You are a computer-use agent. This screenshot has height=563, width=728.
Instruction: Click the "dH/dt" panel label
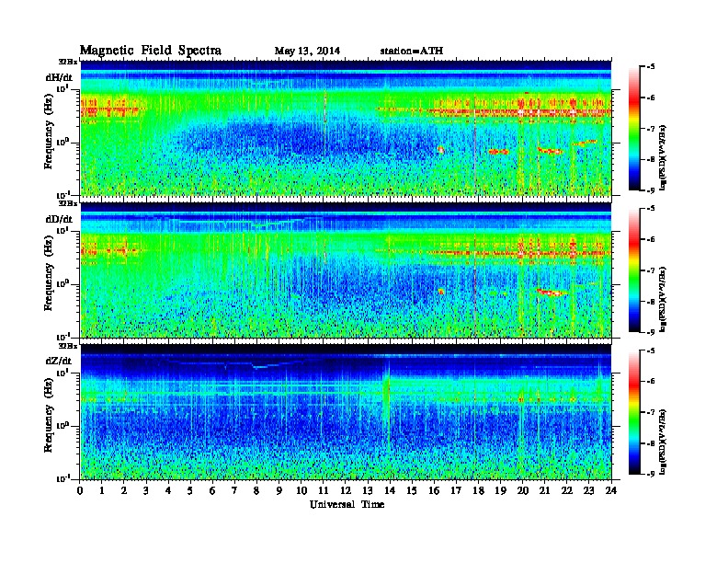59,77
